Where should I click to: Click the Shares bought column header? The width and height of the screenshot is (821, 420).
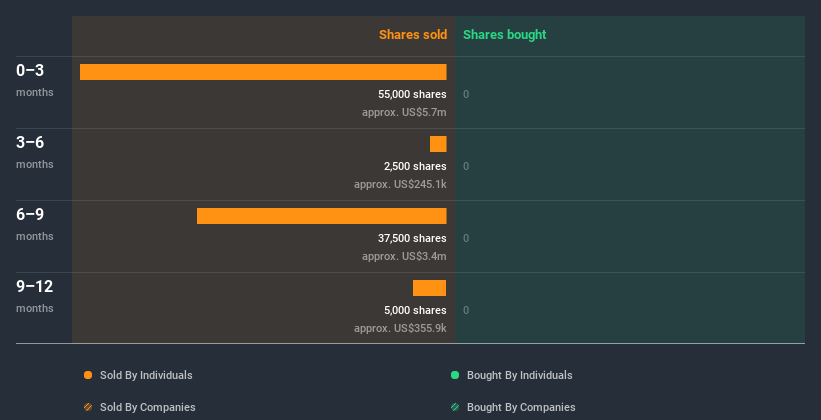505,35
